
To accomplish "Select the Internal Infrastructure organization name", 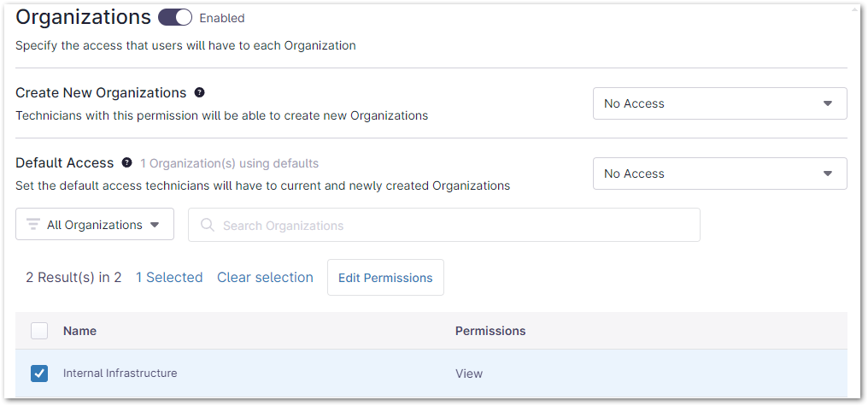I will [x=120, y=374].
